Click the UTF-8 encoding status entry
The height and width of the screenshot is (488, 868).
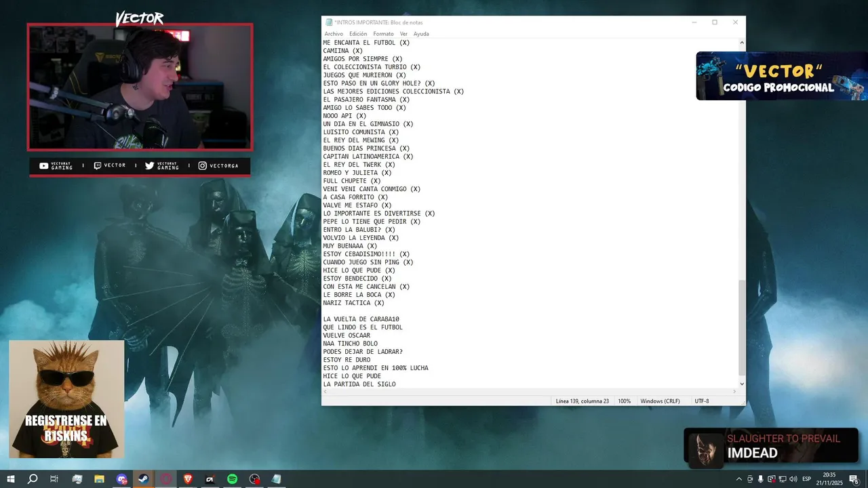point(702,401)
